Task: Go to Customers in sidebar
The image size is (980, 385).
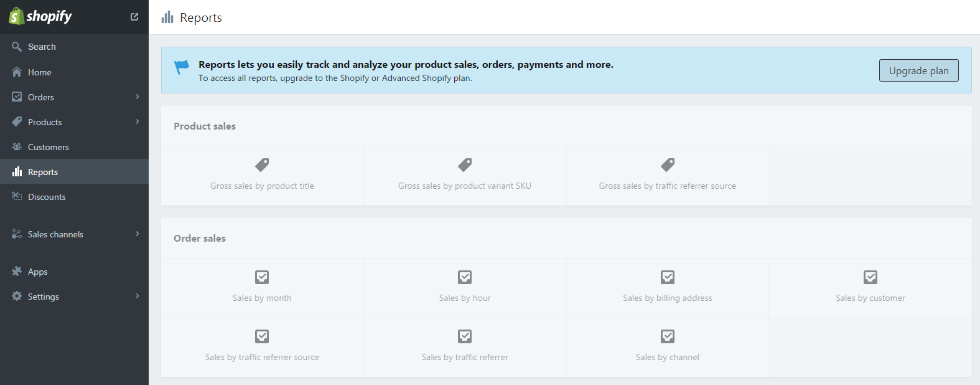Action: [x=48, y=147]
